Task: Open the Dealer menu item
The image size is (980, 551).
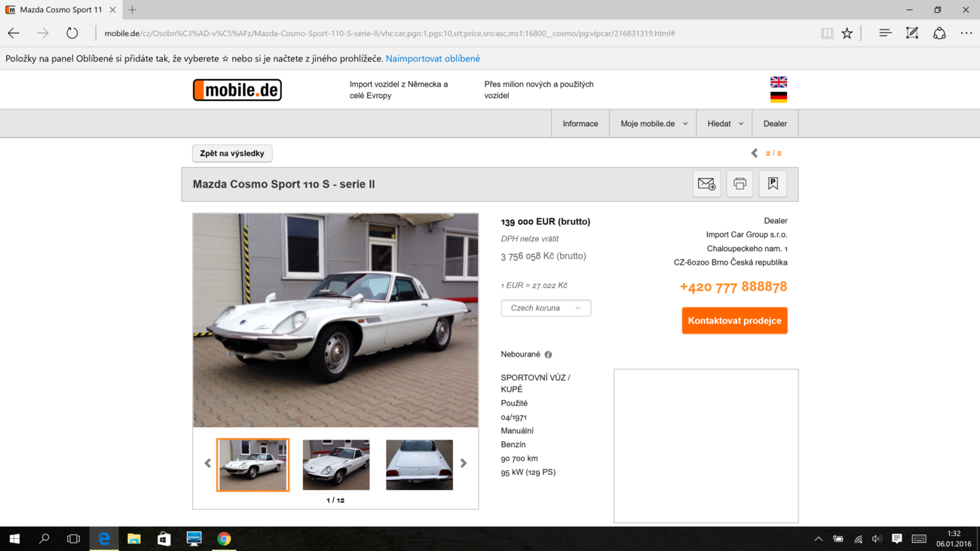Action: [775, 124]
